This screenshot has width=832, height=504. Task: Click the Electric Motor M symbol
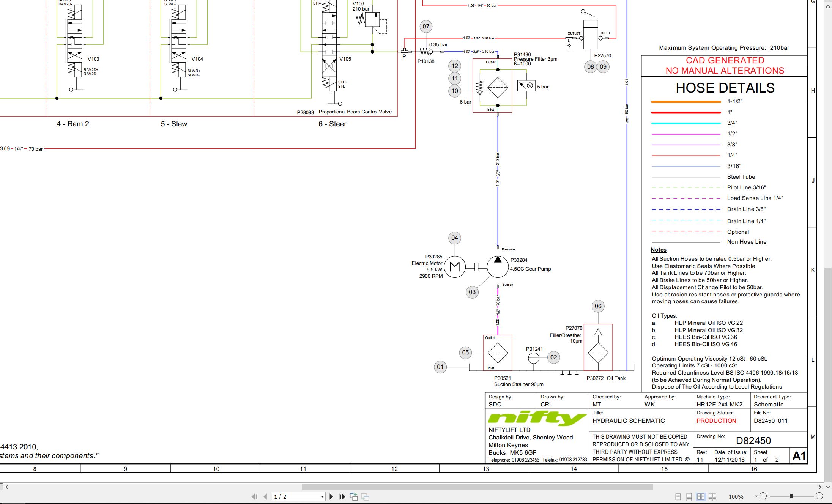click(x=455, y=267)
